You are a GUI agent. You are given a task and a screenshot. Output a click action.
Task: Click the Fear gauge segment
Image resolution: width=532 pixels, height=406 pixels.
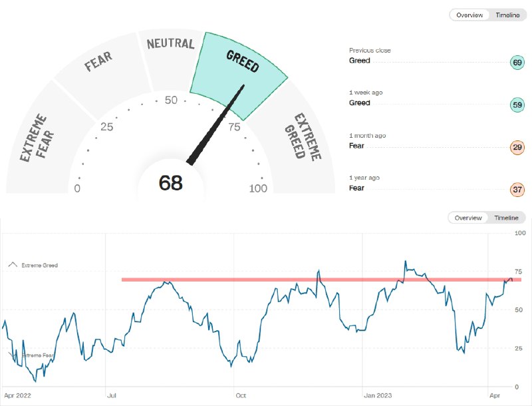[102, 75]
